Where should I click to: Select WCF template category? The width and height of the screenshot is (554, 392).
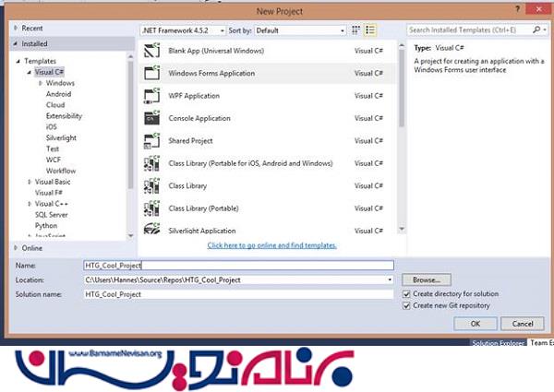[x=54, y=160]
